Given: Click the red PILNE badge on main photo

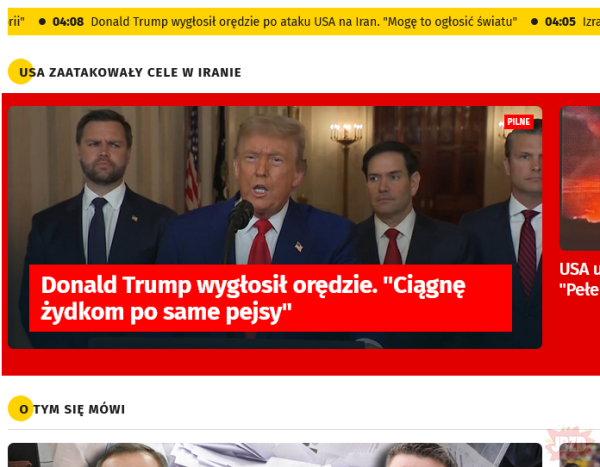Looking at the screenshot, I should [518, 122].
